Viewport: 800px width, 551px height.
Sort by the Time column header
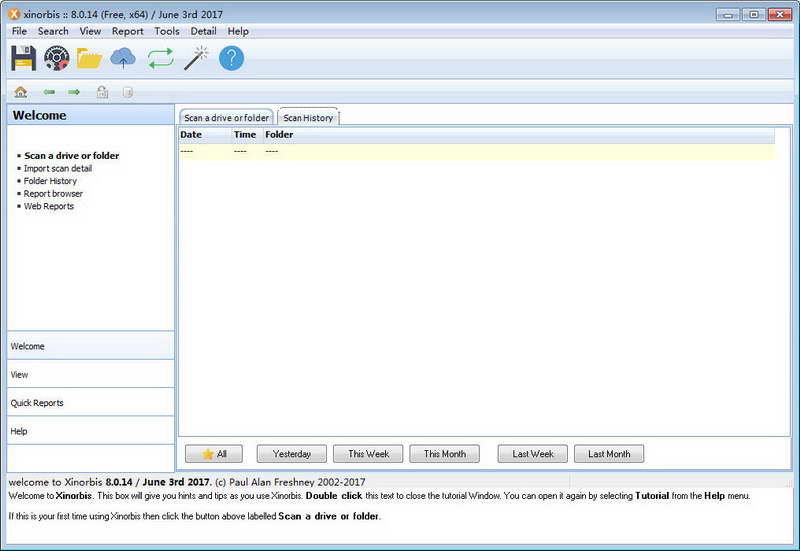click(x=245, y=135)
